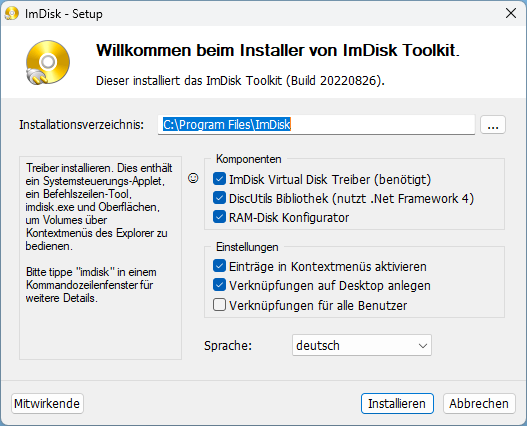
Task: Click the Installieren button
Action: (397, 403)
